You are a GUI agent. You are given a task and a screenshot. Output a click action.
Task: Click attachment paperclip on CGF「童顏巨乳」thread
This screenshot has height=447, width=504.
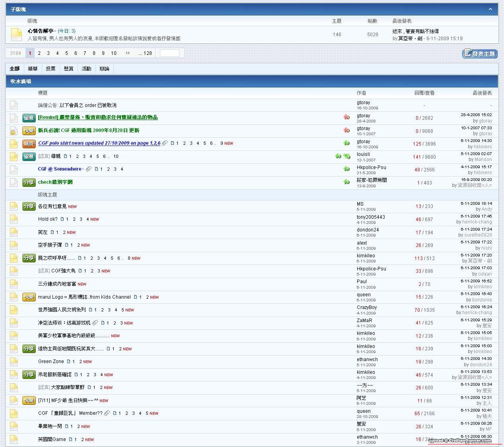pos(107,413)
